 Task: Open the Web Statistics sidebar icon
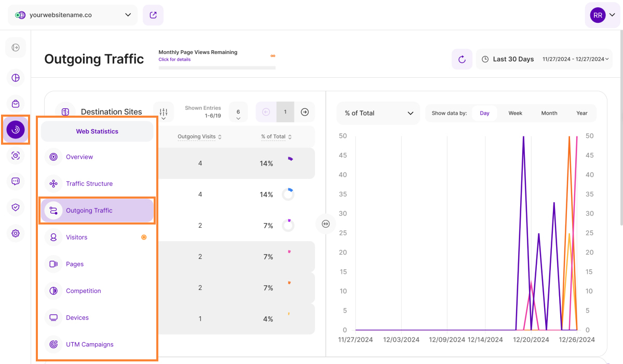point(16,130)
